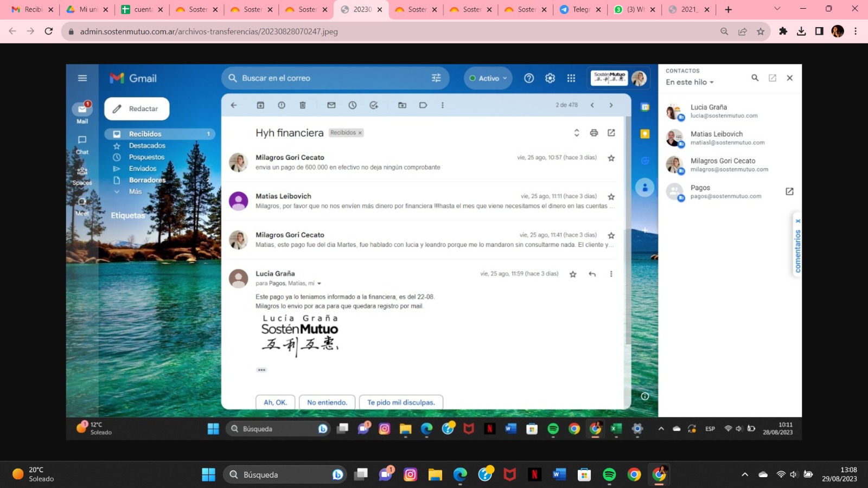
Task: Star Matias Leibovich's message
Action: [611, 197]
